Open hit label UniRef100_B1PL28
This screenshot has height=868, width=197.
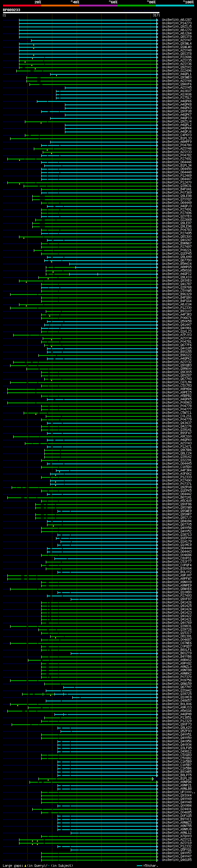(176, 779)
